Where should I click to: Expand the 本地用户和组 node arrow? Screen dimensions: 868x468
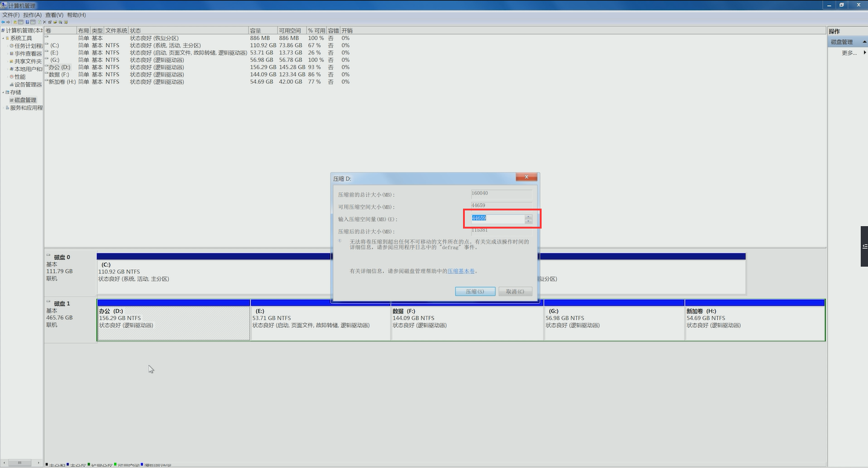click(7, 69)
